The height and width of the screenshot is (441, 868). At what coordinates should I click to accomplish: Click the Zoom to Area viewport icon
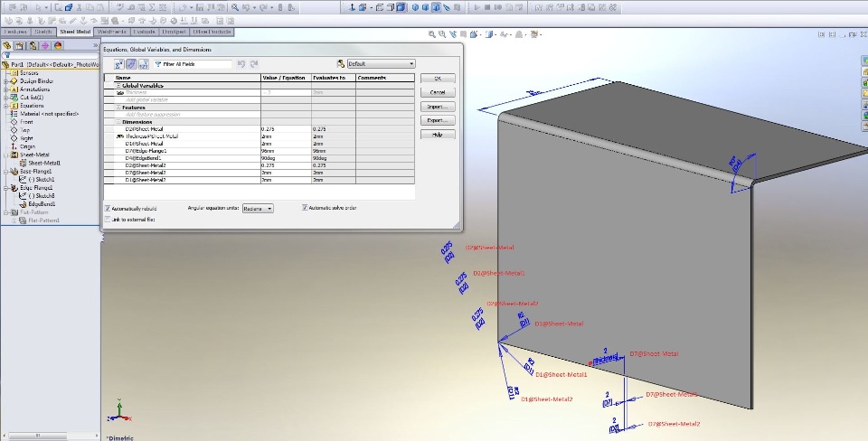point(442,34)
